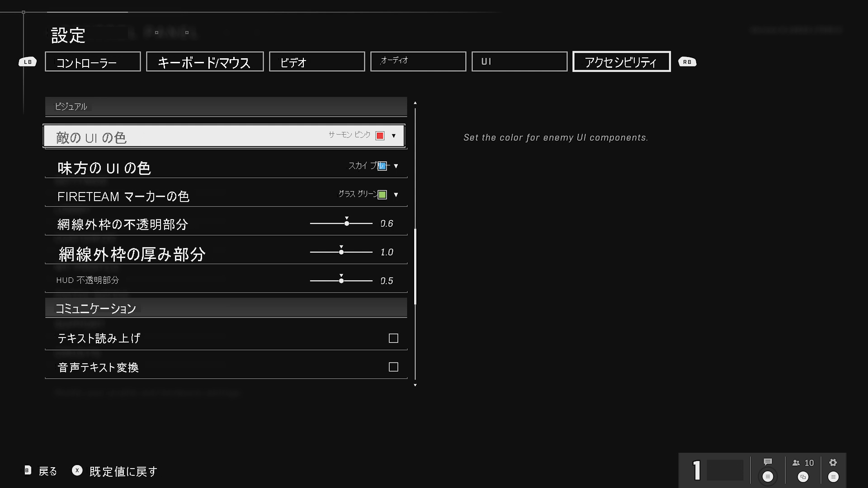Select the アクセシビリティ tab

click(x=622, y=61)
